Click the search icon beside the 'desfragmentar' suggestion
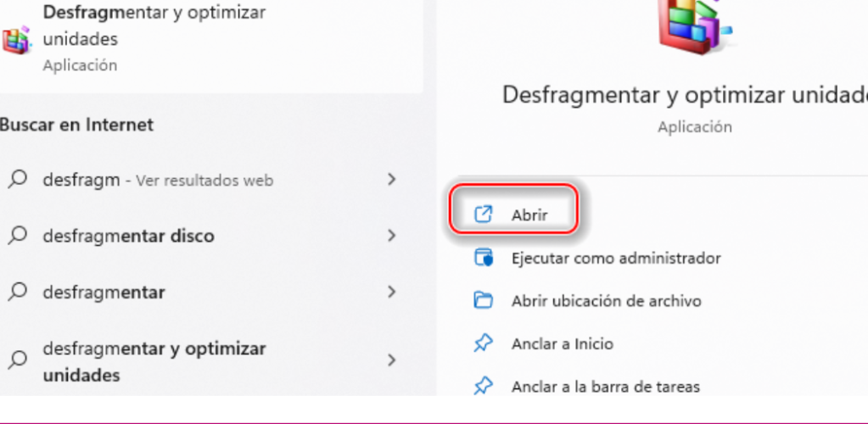Image resolution: width=868 pixels, height=424 pixels. (17, 292)
